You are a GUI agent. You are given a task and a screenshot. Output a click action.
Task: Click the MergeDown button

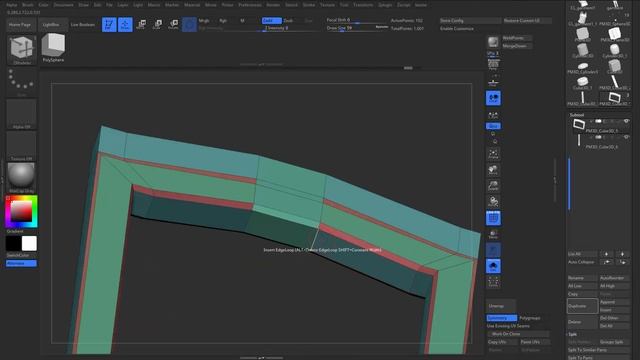point(517,46)
